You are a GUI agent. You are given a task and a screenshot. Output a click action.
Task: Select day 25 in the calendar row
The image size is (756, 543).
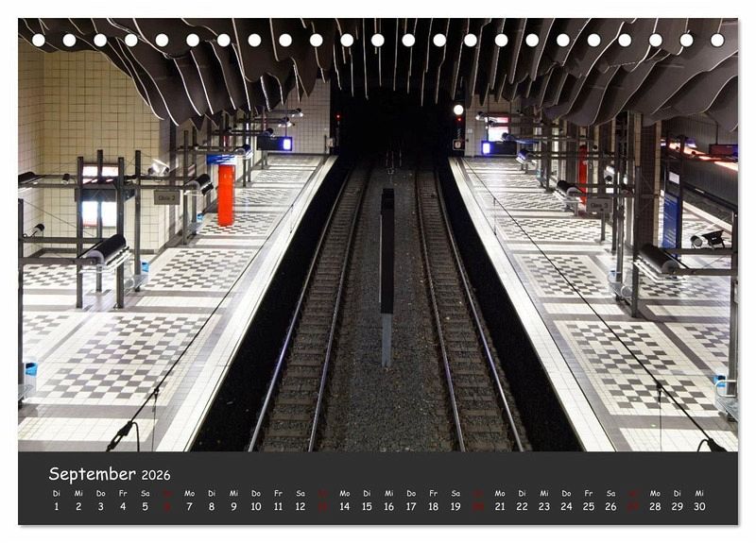pyautogui.click(x=589, y=506)
